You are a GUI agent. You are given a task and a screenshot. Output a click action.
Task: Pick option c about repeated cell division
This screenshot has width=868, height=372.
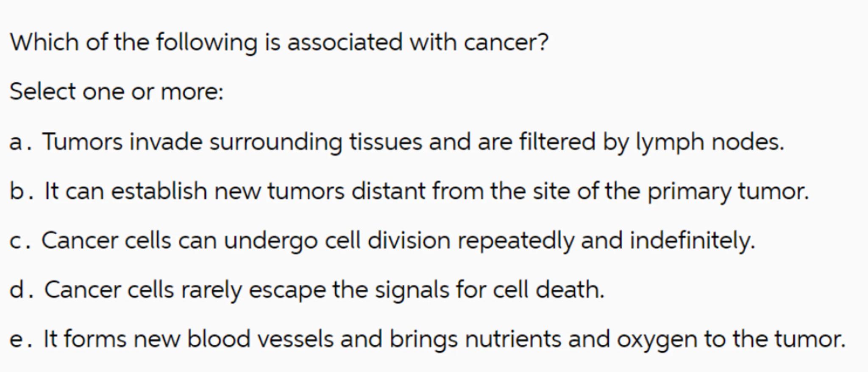(398, 241)
